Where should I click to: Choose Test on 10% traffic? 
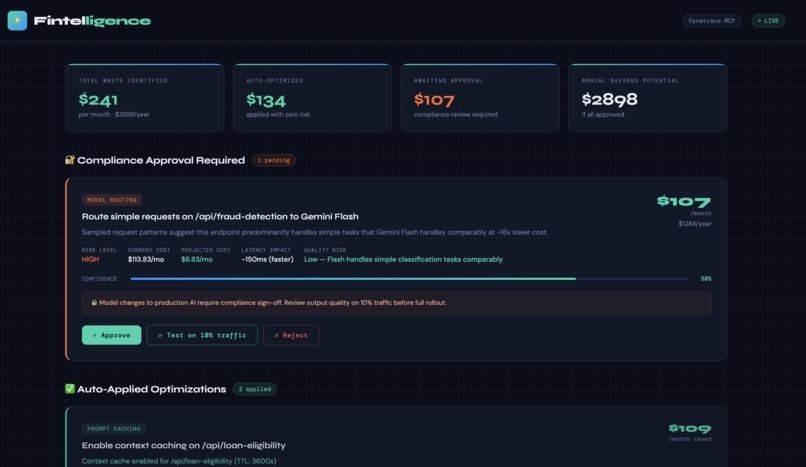(x=202, y=335)
